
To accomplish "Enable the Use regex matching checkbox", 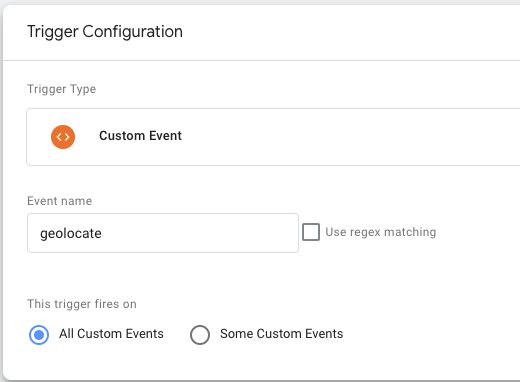I will [x=311, y=232].
